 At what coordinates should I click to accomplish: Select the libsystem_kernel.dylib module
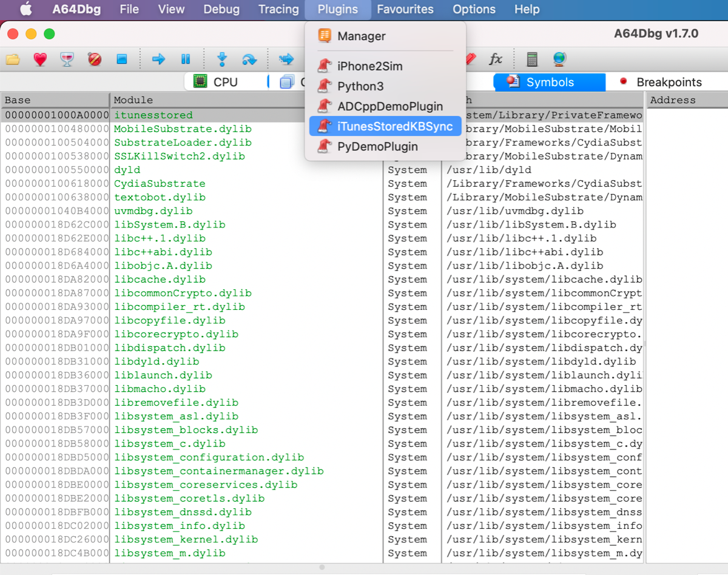(x=186, y=539)
